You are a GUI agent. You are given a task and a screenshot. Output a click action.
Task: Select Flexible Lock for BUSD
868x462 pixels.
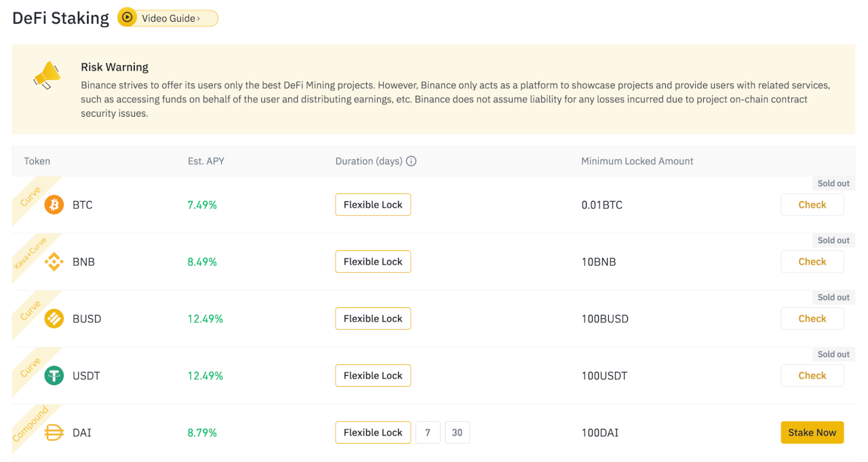point(373,319)
